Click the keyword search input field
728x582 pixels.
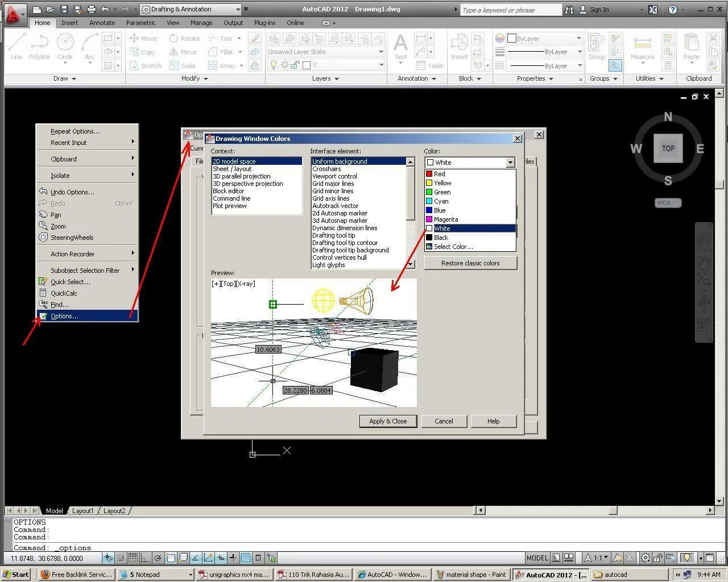pyautogui.click(x=511, y=10)
